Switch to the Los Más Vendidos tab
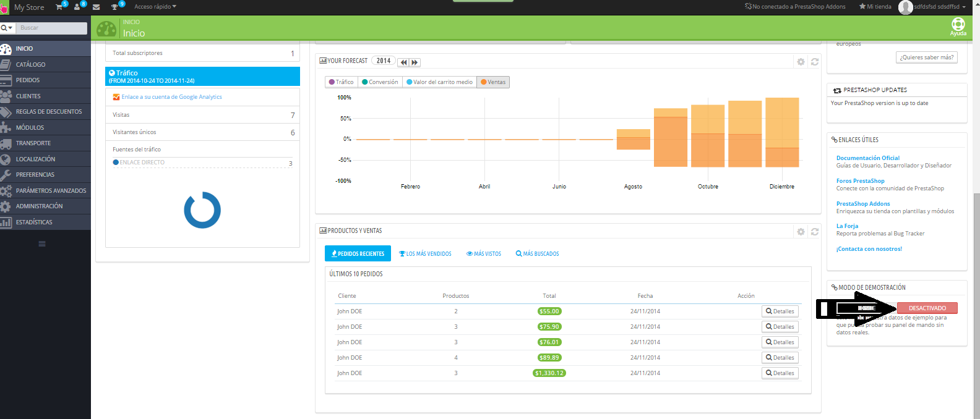This screenshot has height=419, width=980. tap(425, 253)
